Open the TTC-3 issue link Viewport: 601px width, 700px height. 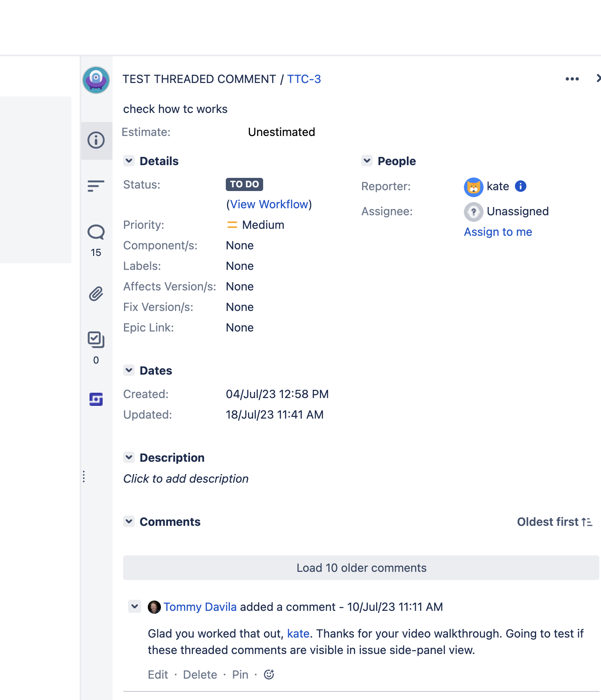304,79
